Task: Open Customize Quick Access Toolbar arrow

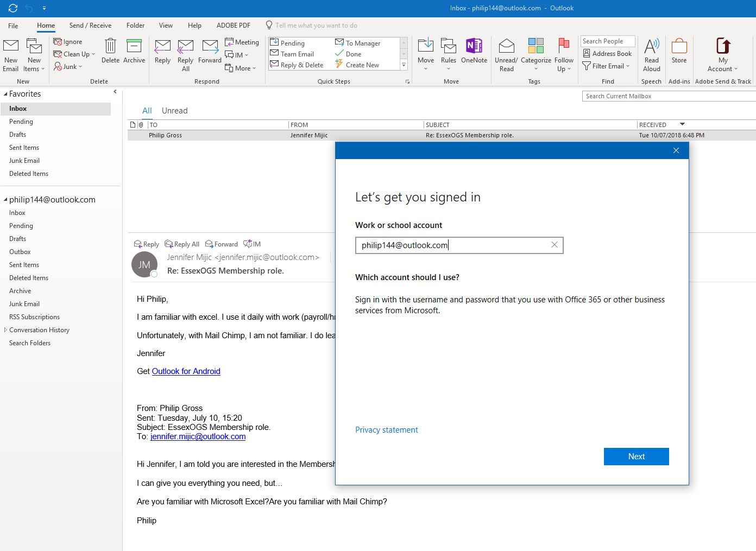Action: click(44, 8)
